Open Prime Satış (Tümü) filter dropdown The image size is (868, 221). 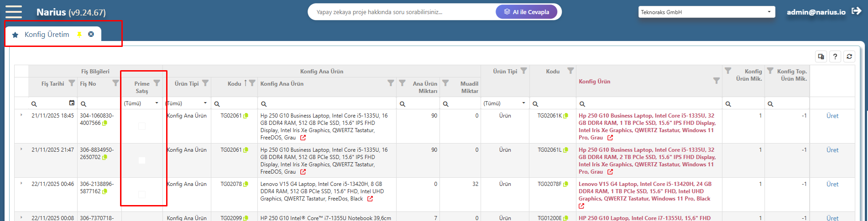[x=141, y=103]
